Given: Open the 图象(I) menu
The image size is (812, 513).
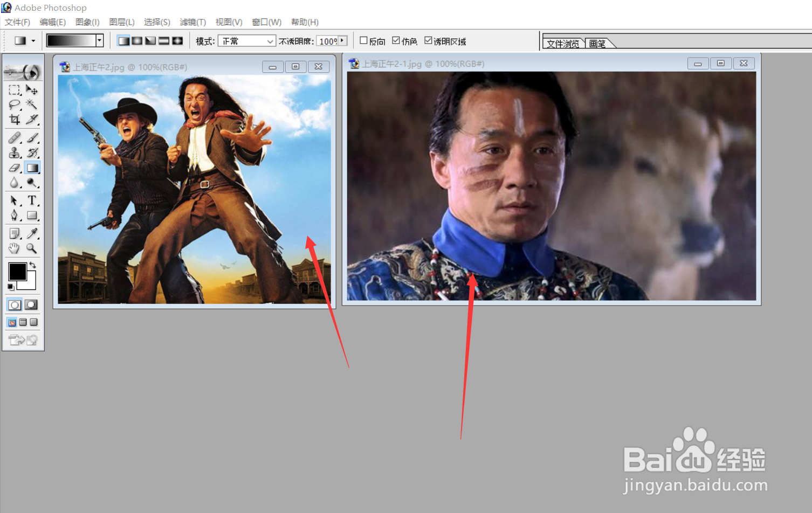Looking at the screenshot, I should 87,22.
